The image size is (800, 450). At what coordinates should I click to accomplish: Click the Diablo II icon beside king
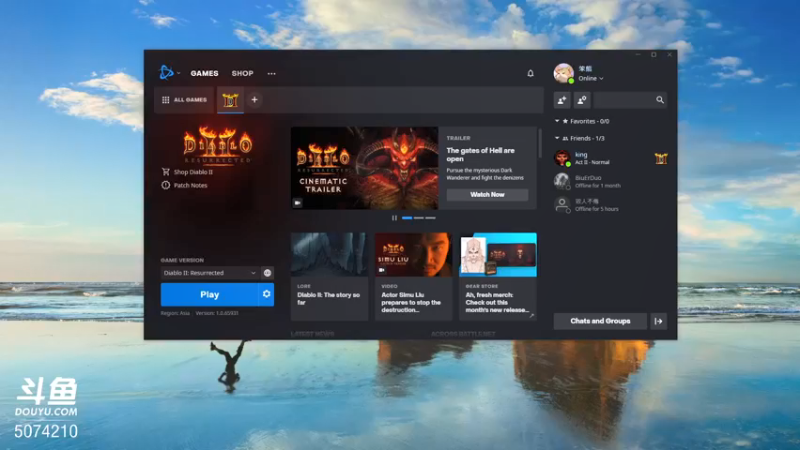(x=661, y=159)
